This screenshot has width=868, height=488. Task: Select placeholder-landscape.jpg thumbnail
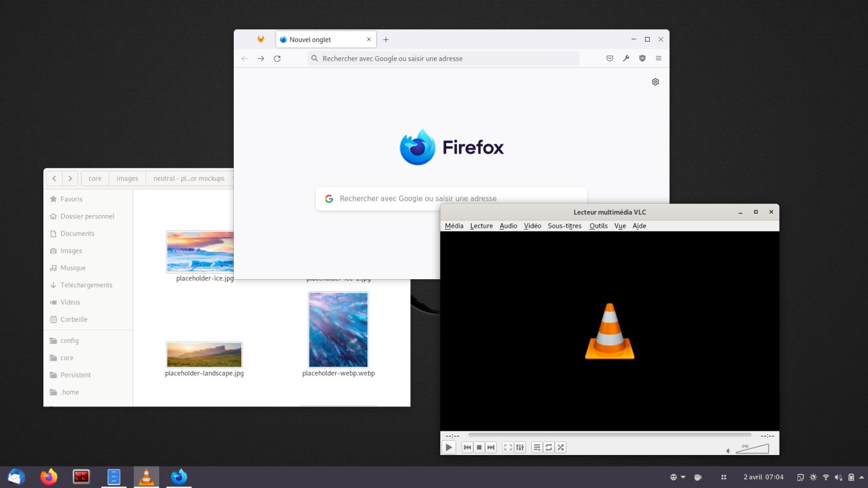point(204,354)
